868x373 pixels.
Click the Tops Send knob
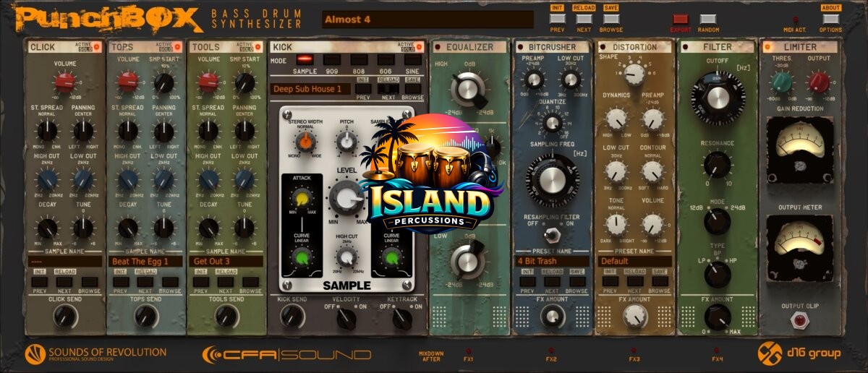pyautogui.click(x=146, y=315)
